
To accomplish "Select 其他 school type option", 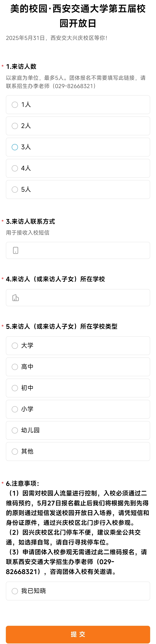I will (78, 451).
